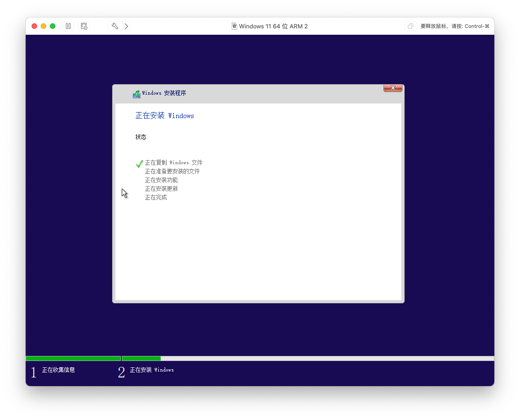Click '正在安装更新' status line
Viewport: 520px width, 420px height.
tap(161, 188)
